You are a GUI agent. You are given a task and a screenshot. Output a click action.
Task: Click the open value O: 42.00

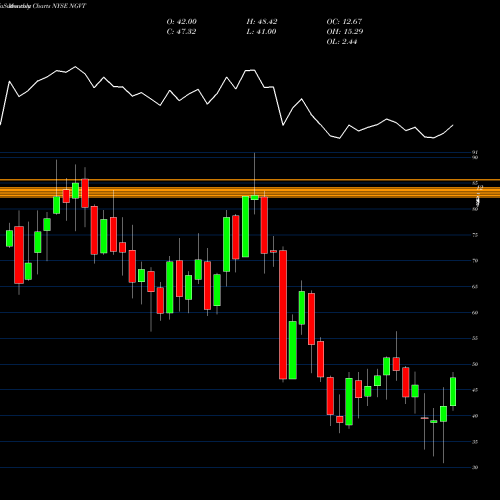182,22
